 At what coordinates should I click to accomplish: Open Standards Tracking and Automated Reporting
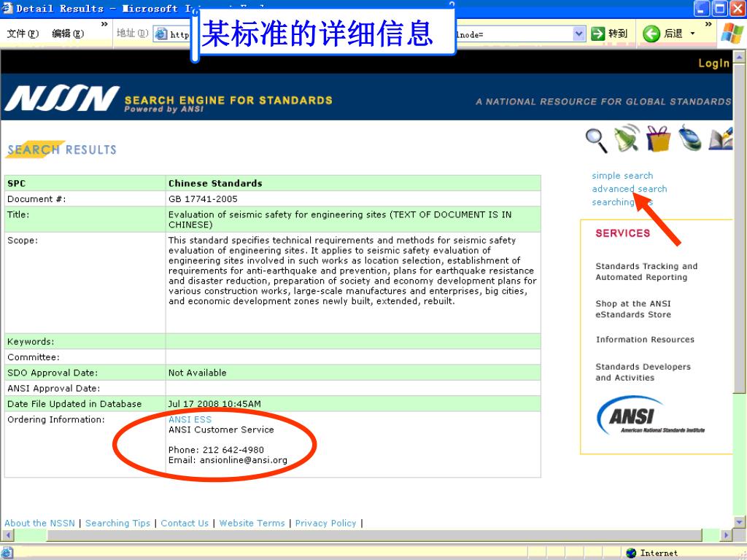(x=646, y=271)
